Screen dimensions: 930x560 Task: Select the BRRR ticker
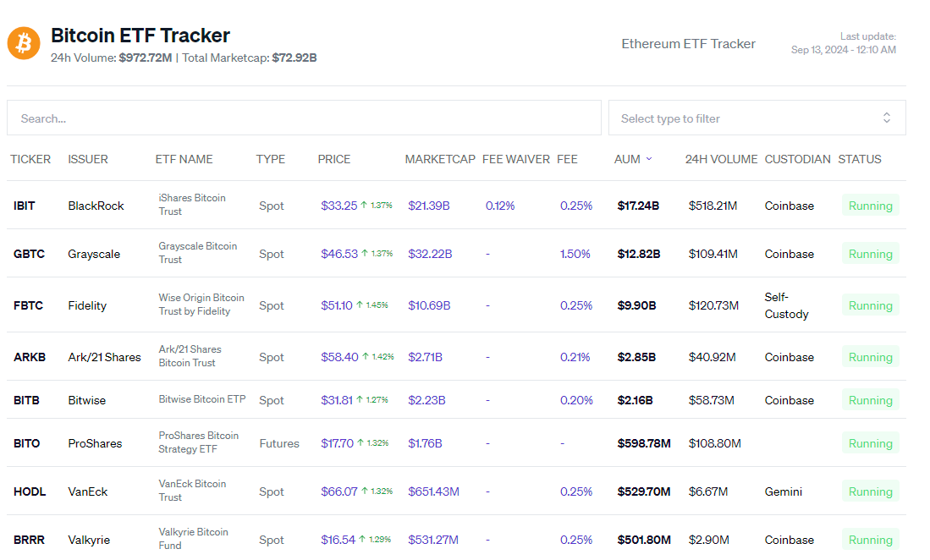tap(29, 539)
